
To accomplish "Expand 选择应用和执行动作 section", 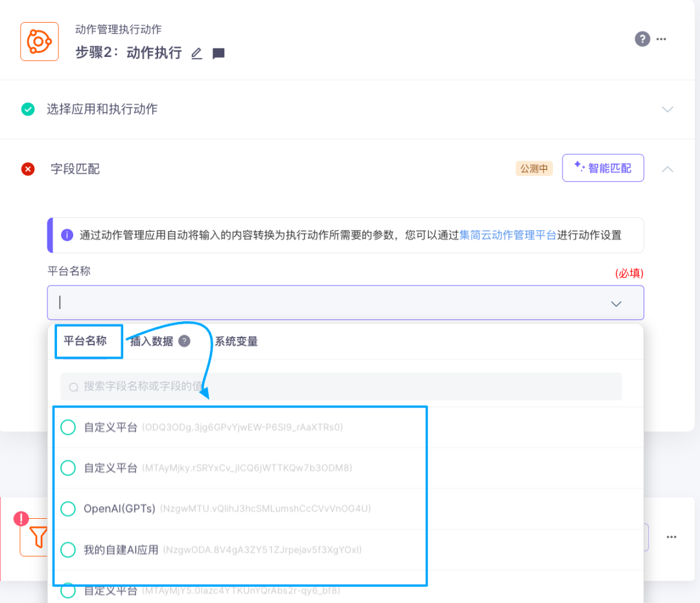I will [668, 109].
